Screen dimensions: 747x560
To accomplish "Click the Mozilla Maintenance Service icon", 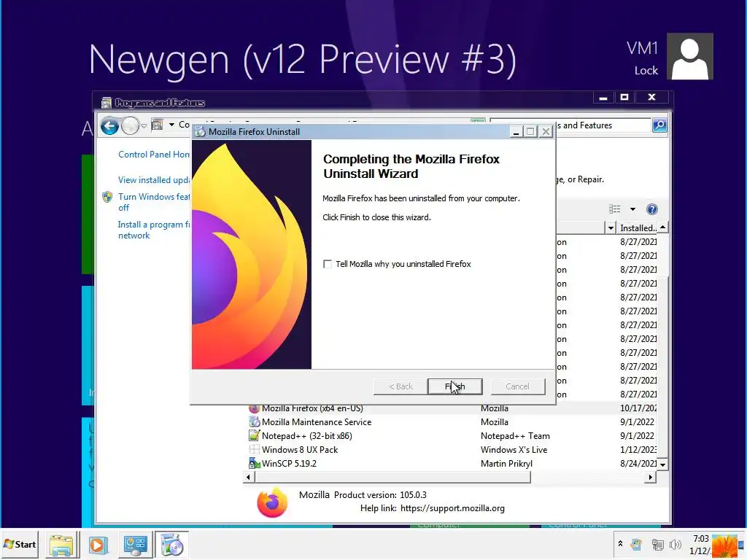I will pos(255,422).
